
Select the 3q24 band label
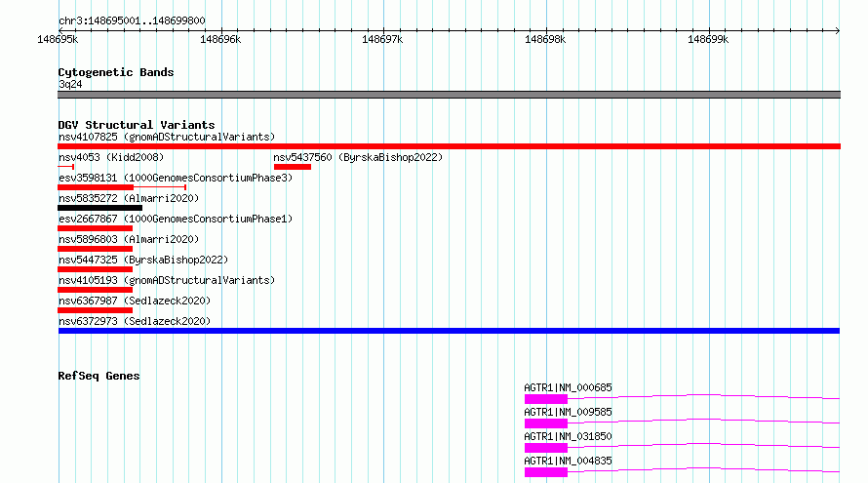click(x=70, y=84)
